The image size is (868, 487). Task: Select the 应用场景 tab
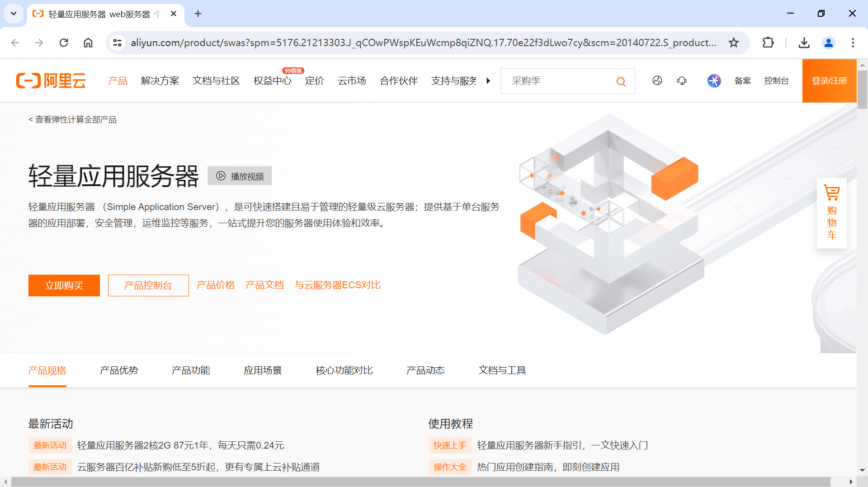[263, 370]
